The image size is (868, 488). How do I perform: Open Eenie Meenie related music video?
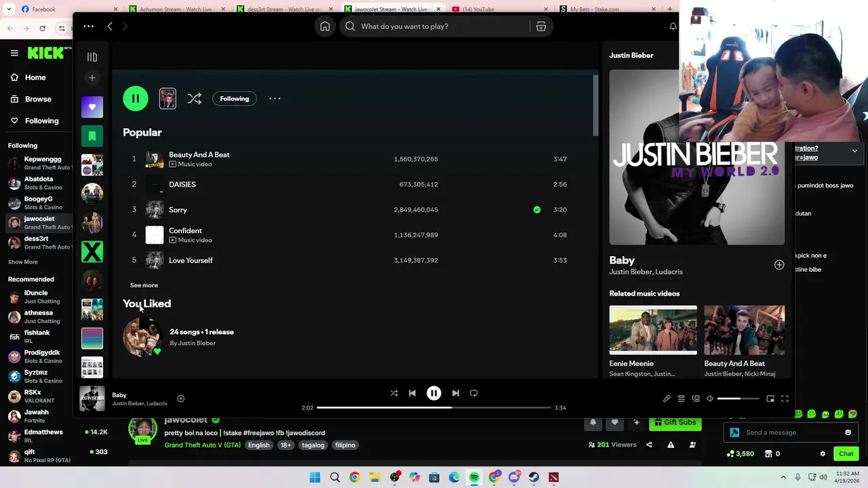[x=653, y=330]
